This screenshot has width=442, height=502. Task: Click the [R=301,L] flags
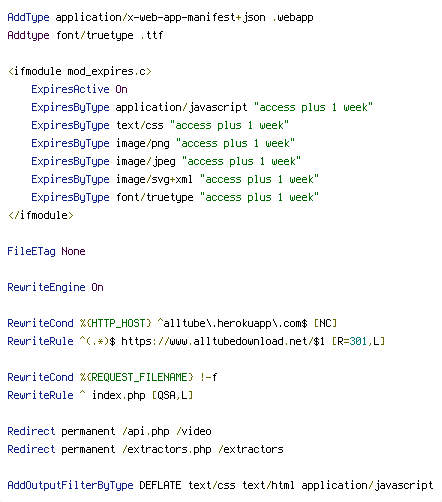coord(358,341)
